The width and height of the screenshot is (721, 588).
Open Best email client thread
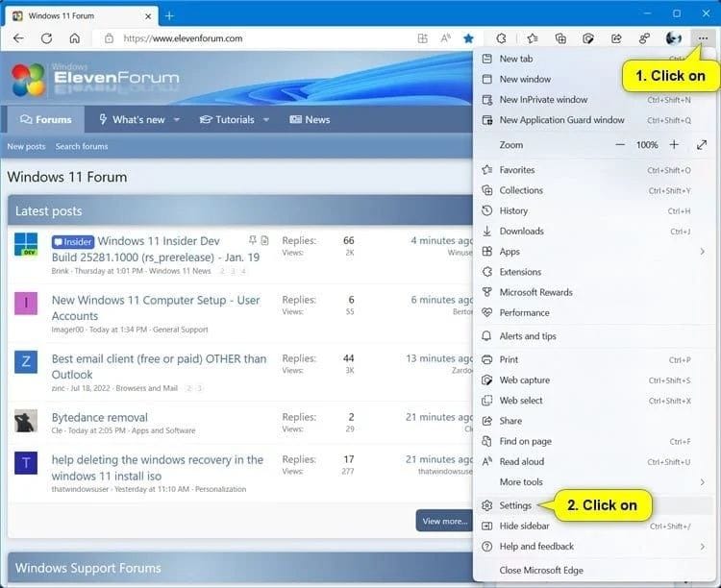coord(159,366)
